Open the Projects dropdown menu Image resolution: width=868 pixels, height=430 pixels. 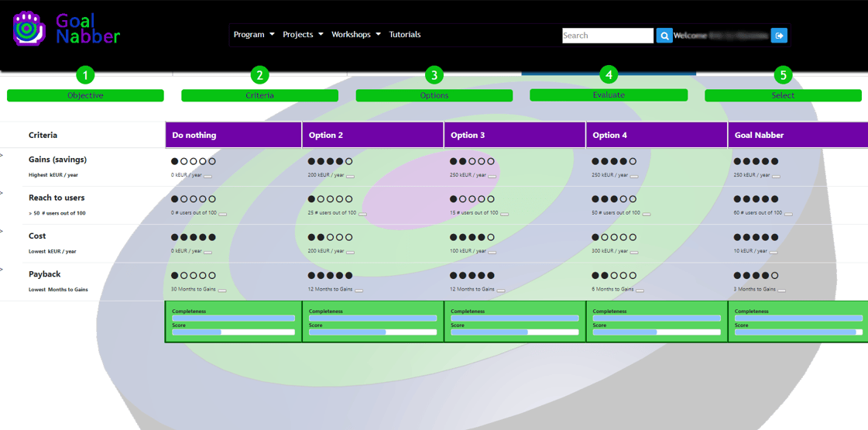pos(303,34)
